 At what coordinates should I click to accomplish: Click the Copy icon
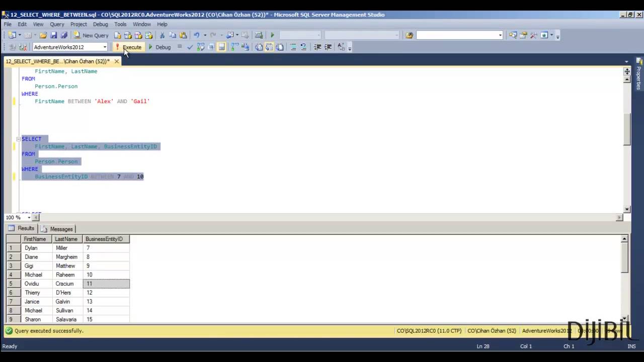(173, 35)
